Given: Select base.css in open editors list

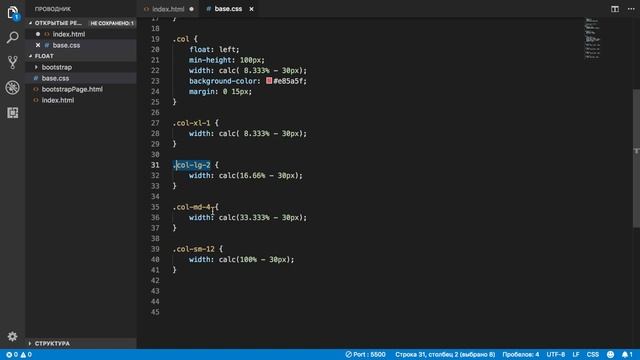Looking at the screenshot, I should (66, 45).
